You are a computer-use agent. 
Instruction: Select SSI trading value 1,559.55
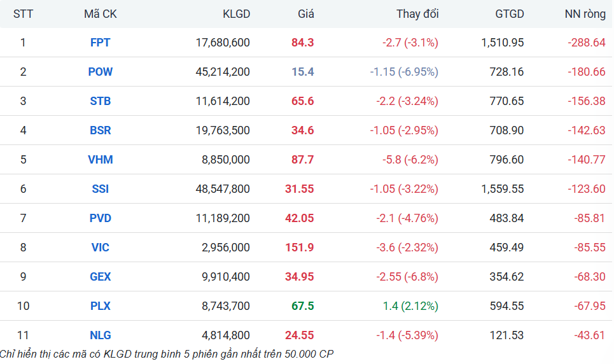click(x=503, y=189)
